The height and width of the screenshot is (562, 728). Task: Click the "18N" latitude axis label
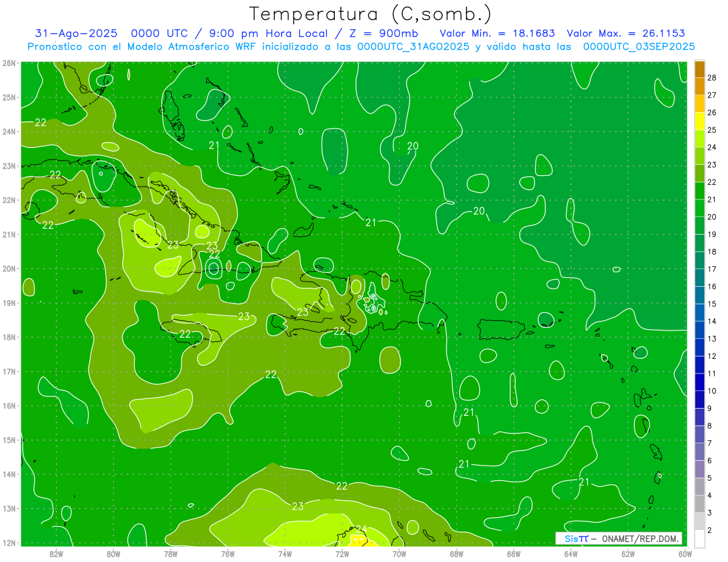[x=9, y=337]
